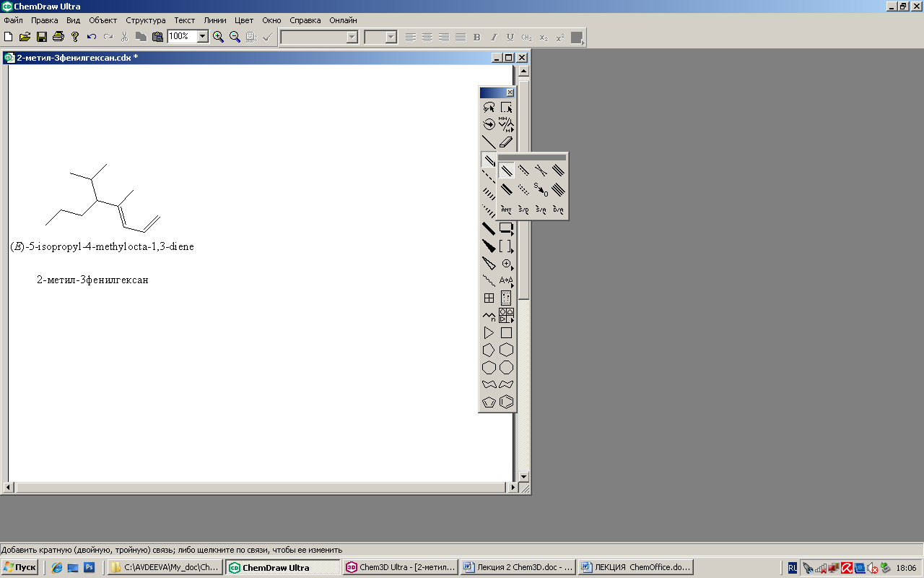Screen dimensions: 924x578
Task: Select the Cyclopentane ring tool
Action: [x=489, y=350]
